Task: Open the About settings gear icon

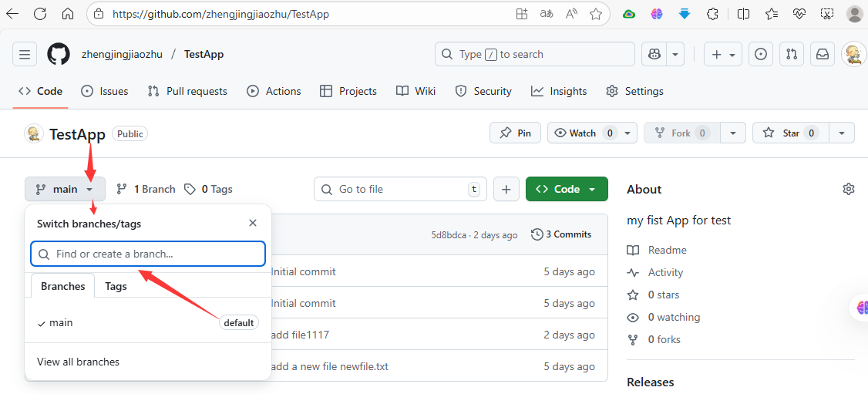Action: point(848,189)
